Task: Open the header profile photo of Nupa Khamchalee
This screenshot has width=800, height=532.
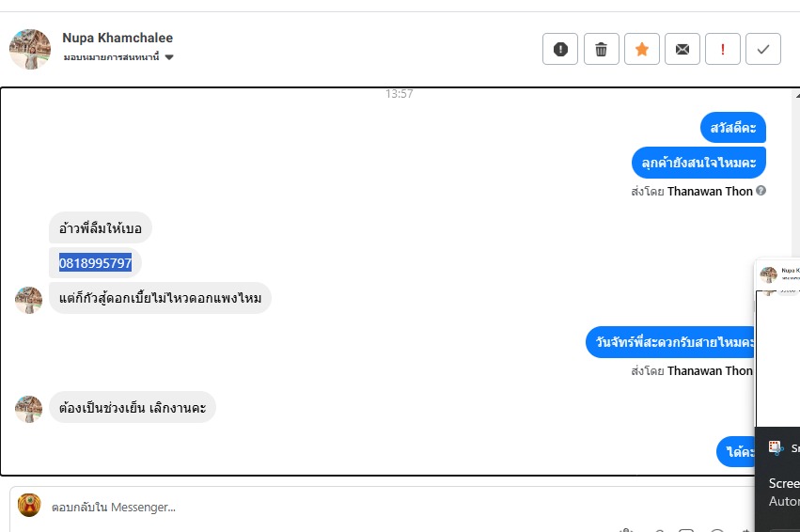Action: (30, 49)
